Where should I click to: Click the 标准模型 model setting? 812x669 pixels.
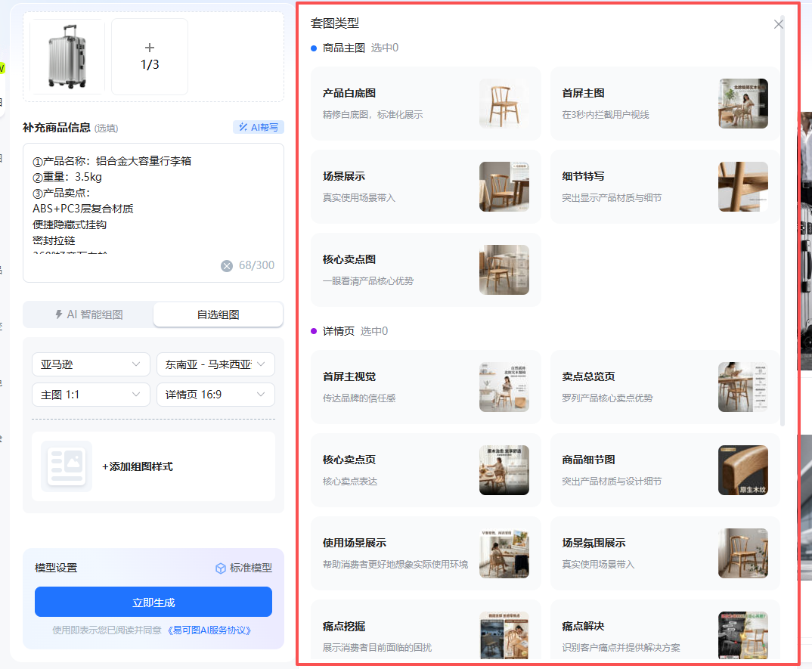click(243, 568)
